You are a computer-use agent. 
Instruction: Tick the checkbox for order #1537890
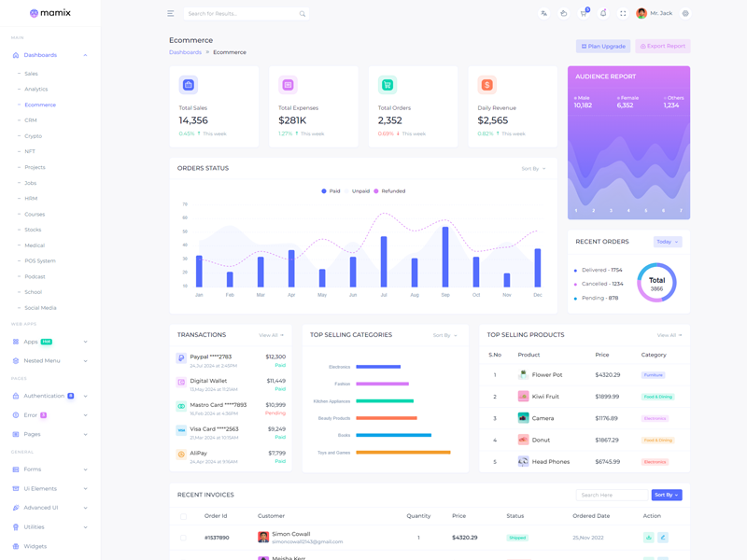coord(183,538)
